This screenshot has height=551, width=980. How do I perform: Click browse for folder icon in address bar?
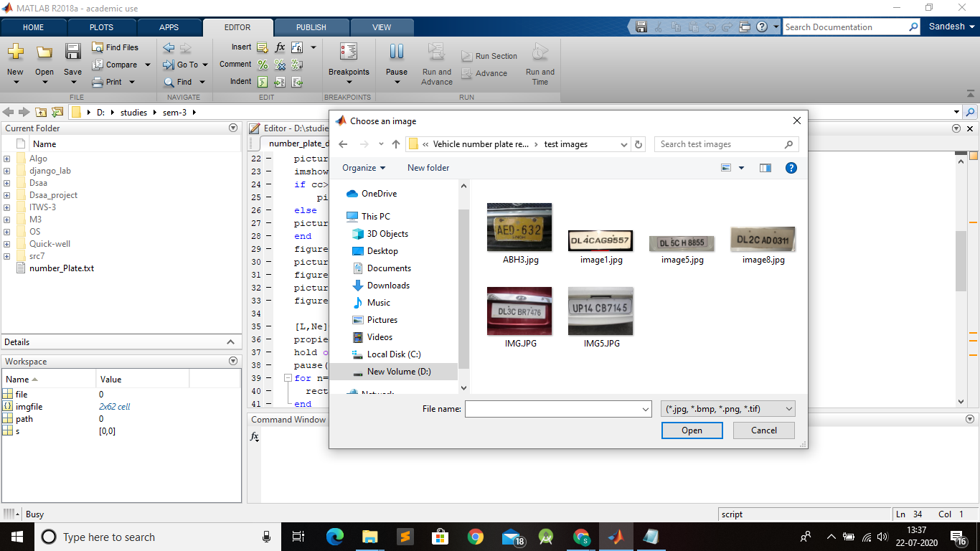coord(57,113)
